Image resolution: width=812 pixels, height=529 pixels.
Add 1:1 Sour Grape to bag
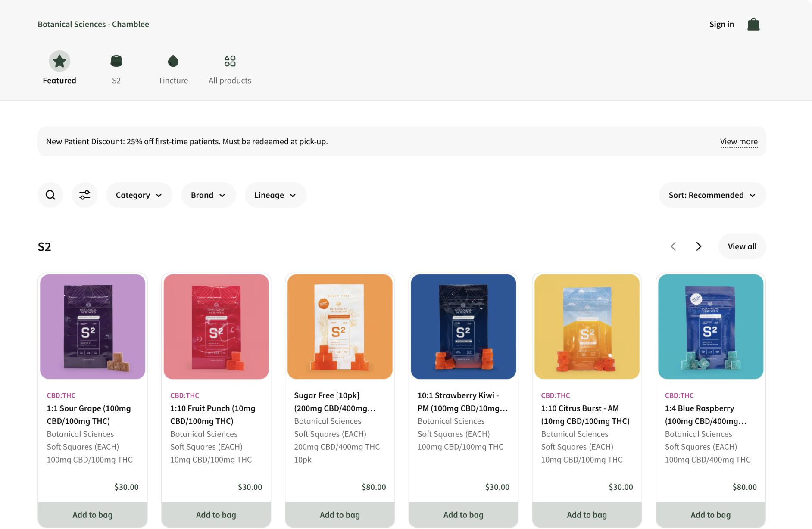click(93, 515)
